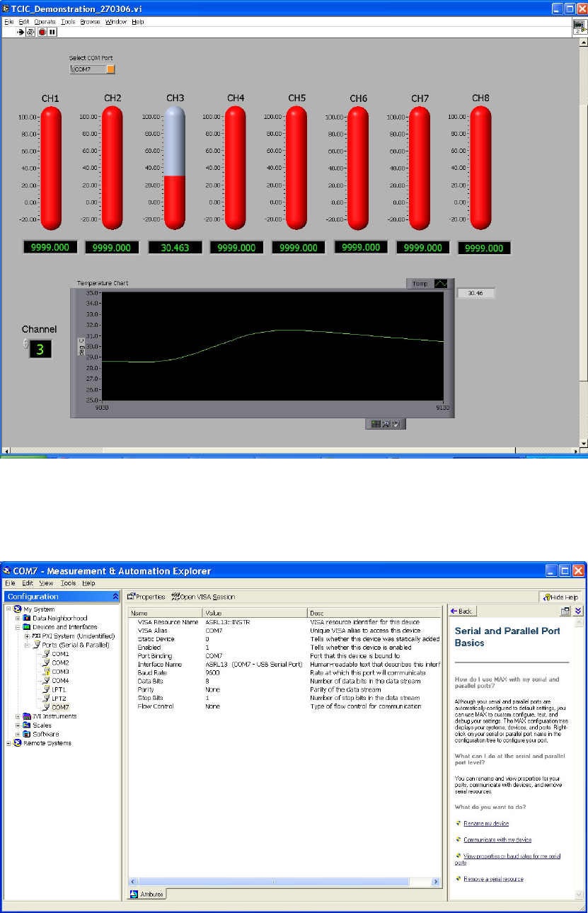The width and height of the screenshot is (588, 913).
Task: Expand the Software tree node
Action: (x=18, y=734)
